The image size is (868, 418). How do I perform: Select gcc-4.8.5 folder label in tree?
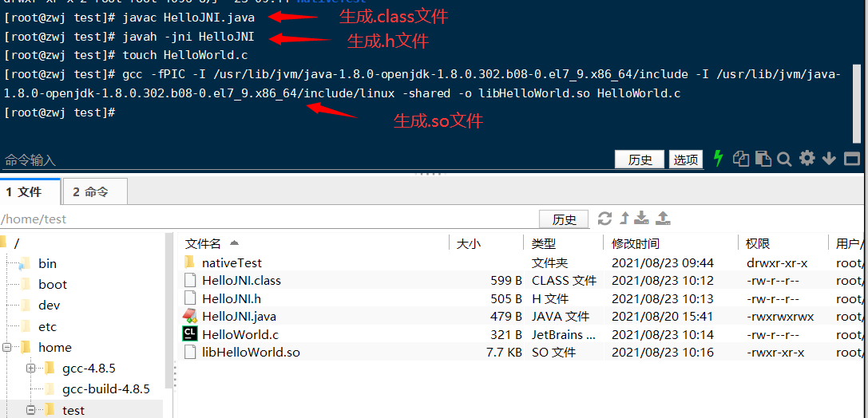[89, 369]
